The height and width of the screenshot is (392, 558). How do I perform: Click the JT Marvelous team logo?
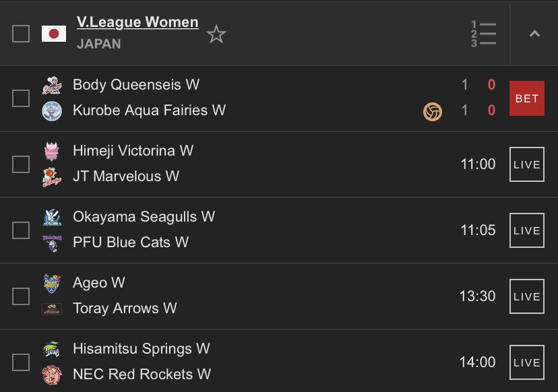52,176
